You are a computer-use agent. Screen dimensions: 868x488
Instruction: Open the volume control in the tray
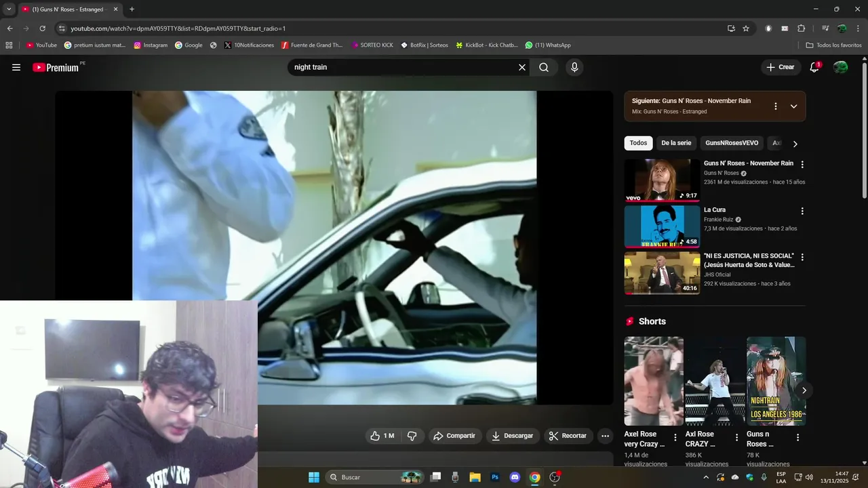810,477
